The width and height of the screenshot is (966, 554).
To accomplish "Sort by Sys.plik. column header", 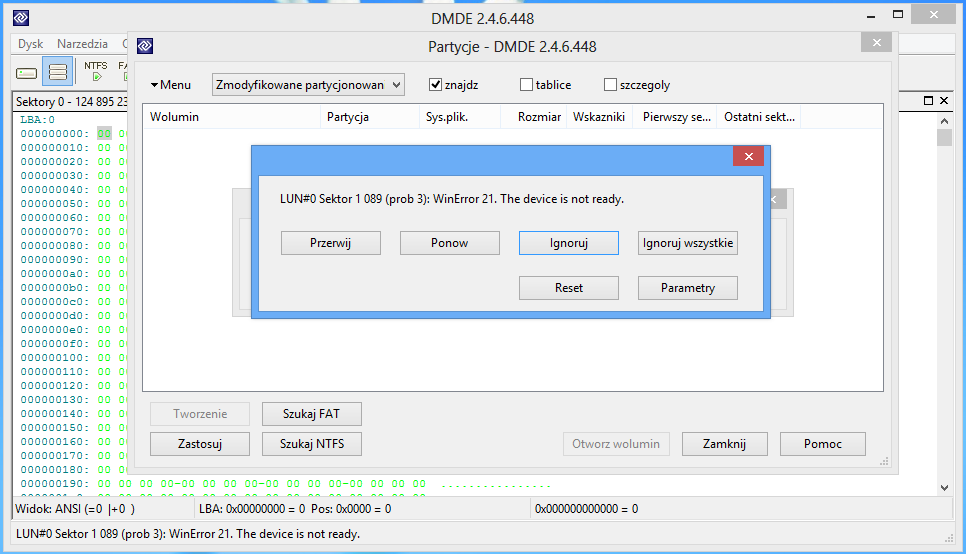I will (x=460, y=117).
